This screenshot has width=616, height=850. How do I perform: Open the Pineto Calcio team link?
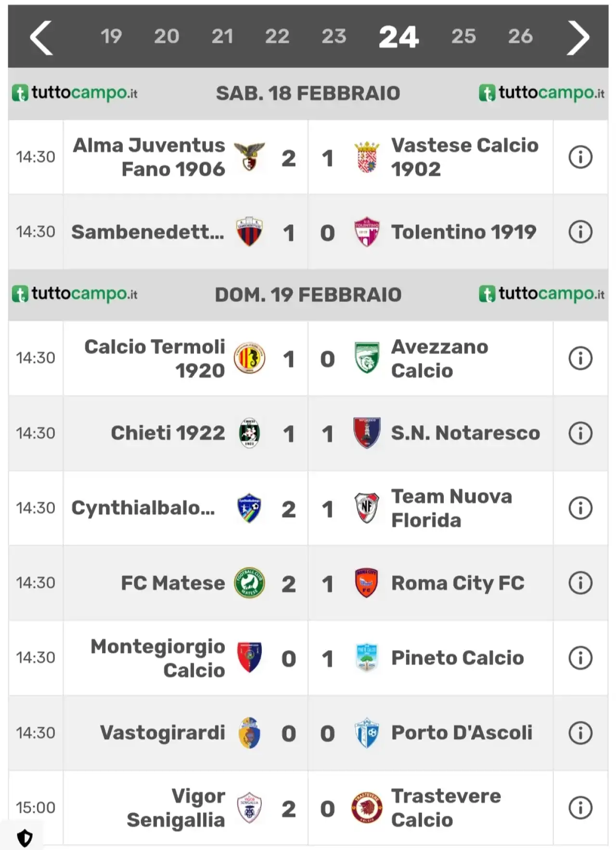pos(457,658)
